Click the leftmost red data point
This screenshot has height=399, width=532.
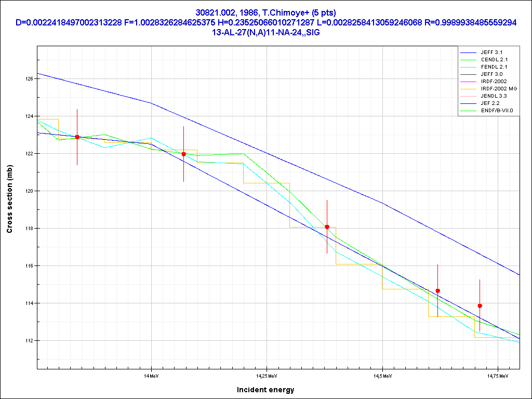(x=77, y=137)
